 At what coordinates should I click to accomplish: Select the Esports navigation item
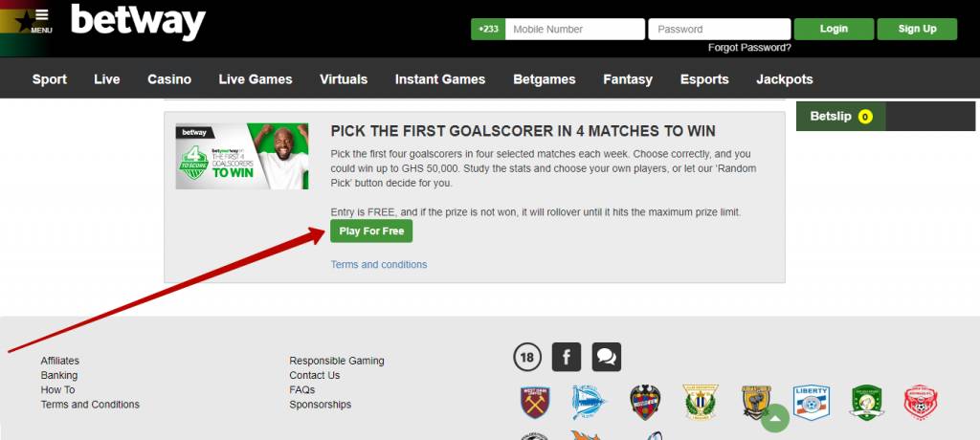(x=704, y=79)
